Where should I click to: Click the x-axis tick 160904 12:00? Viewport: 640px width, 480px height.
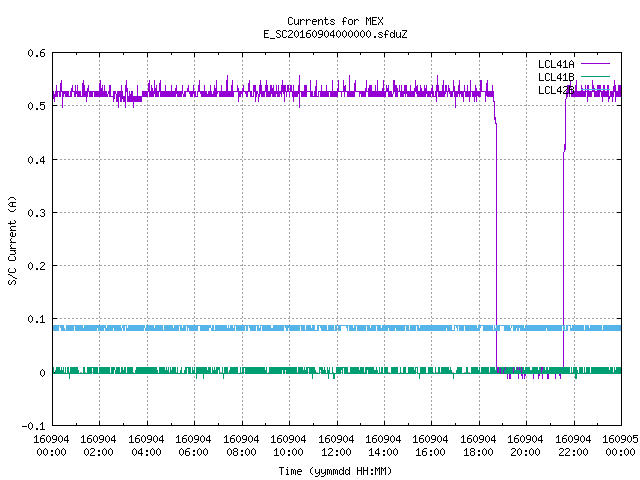tap(336, 445)
